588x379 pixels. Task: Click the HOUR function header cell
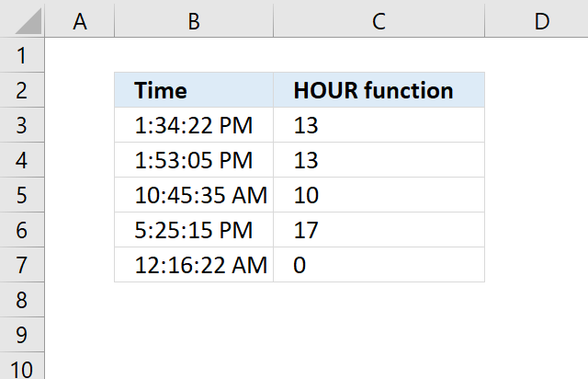click(x=379, y=90)
